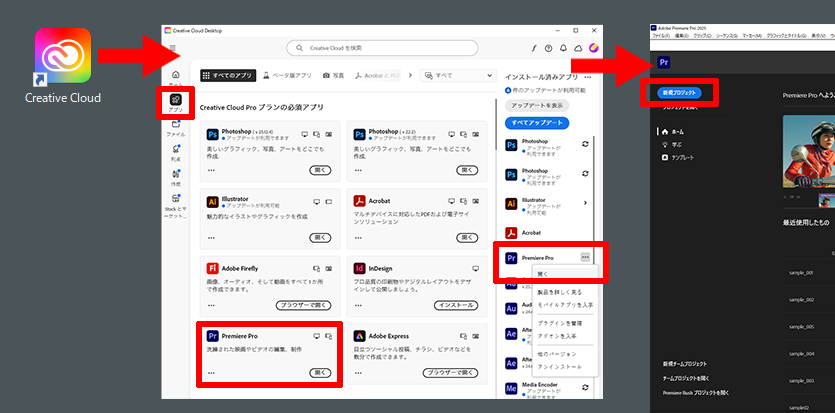Switch to the 写真 tab
835x413 pixels.
[x=333, y=76]
